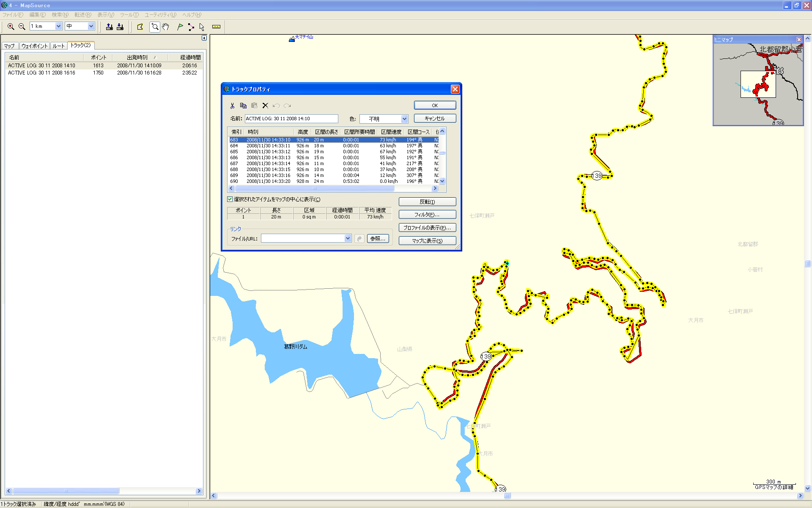
Task: Click the マップに表示 button
Action: [x=427, y=241]
